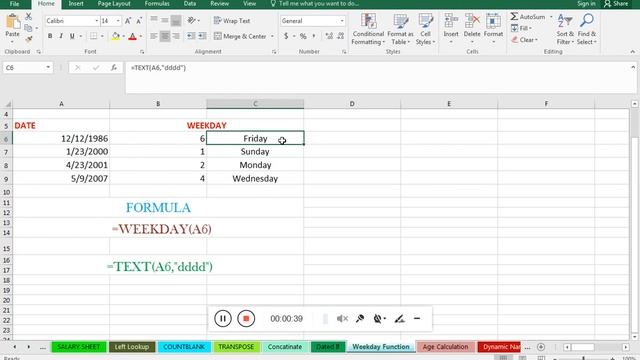Open the Fill dropdown
The width and height of the screenshot is (640, 360).
pyautogui.click(x=521, y=28)
